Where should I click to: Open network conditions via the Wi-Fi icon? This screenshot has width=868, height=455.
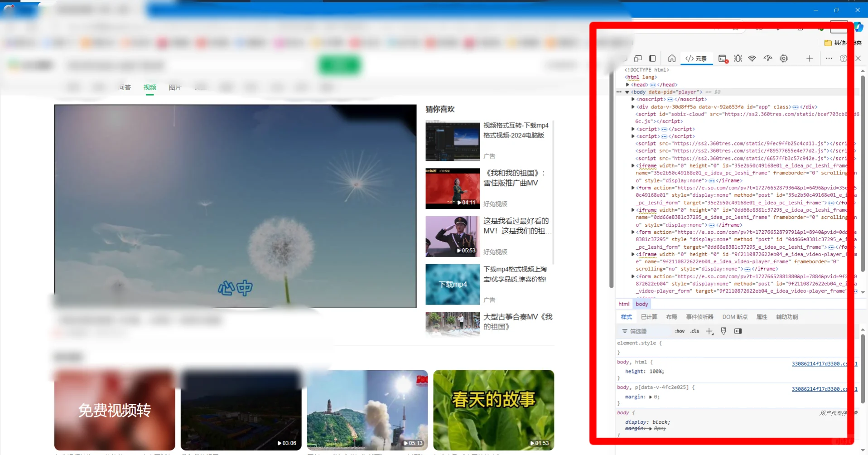pos(752,58)
